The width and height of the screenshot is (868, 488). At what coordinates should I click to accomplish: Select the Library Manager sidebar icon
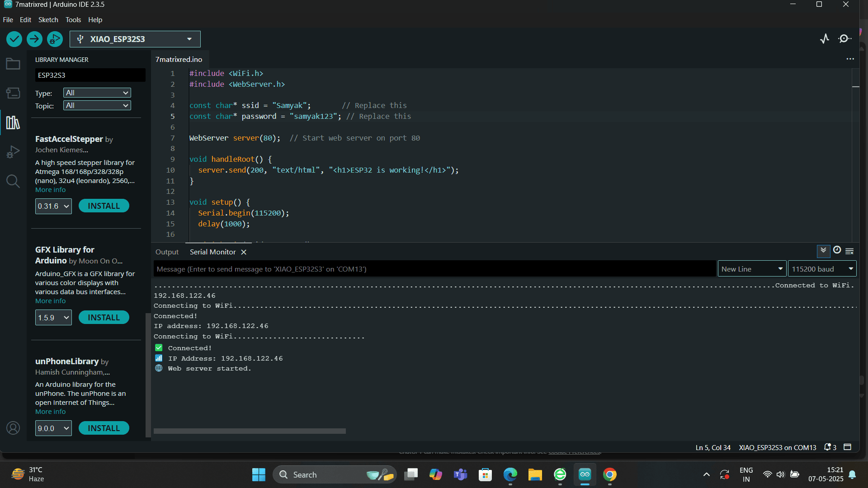(x=13, y=122)
